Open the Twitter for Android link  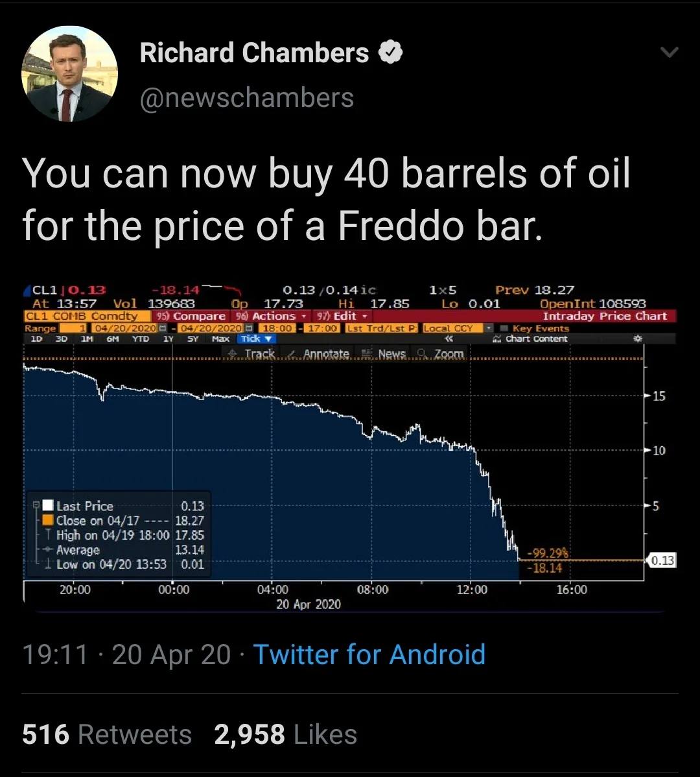[x=369, y=654]
